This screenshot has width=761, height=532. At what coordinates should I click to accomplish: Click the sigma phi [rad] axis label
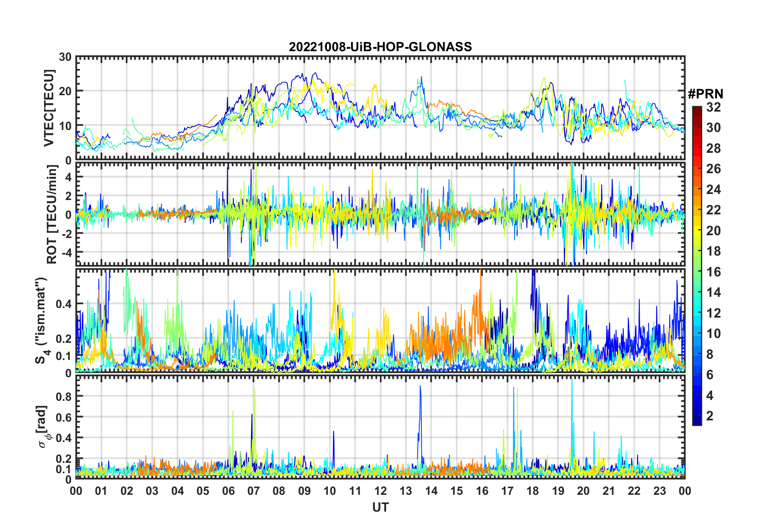coord(43,427)
